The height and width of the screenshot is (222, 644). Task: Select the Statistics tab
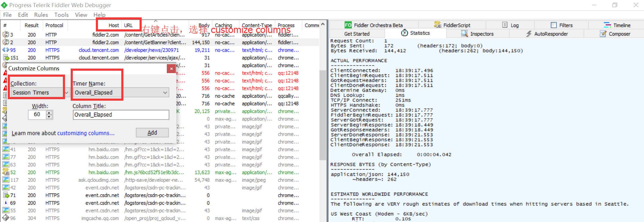click(415, 33)
